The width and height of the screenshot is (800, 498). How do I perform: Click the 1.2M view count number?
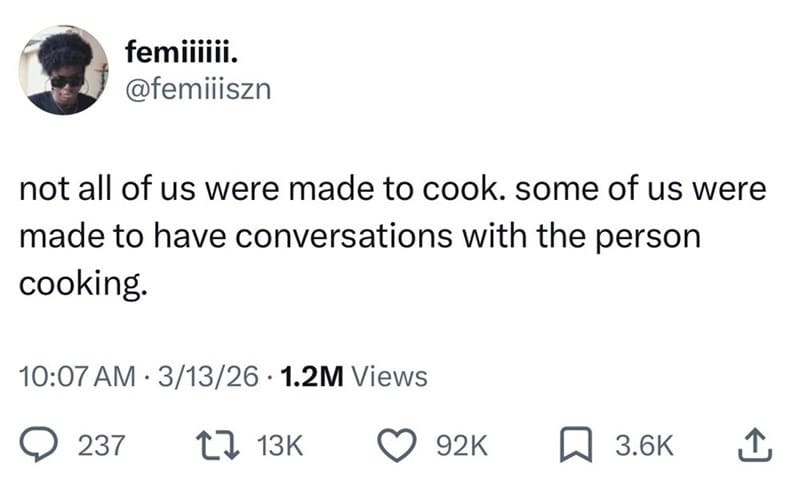[x=312, y=376]
